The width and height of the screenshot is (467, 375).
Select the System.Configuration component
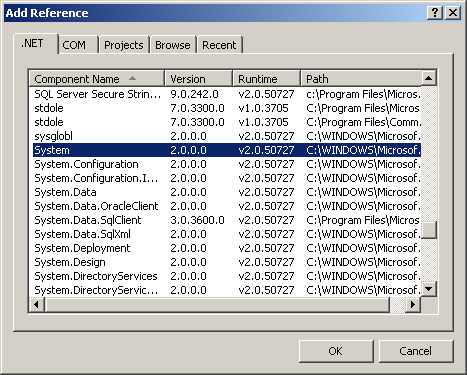pyautogui.click(x=227, y=164)
